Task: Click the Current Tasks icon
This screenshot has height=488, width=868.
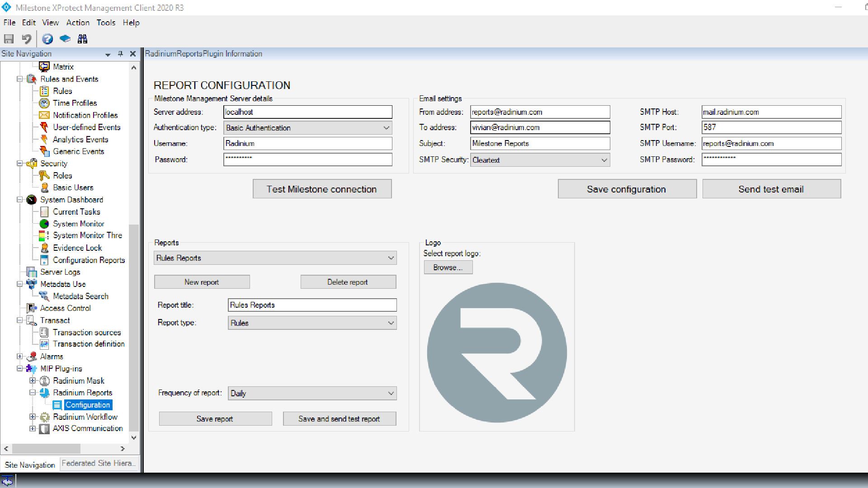Action: click(44, 211)
